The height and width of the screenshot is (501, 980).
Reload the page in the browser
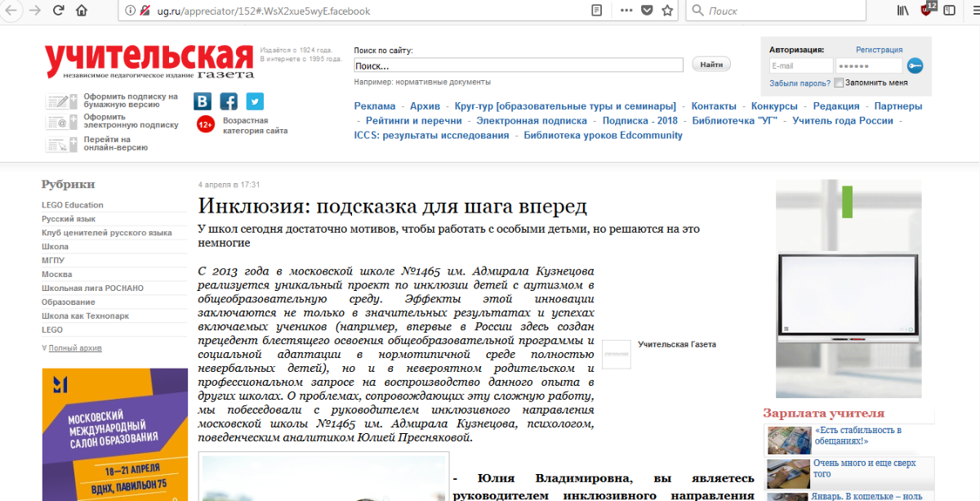pyautogui.click(x=59, y=11)
